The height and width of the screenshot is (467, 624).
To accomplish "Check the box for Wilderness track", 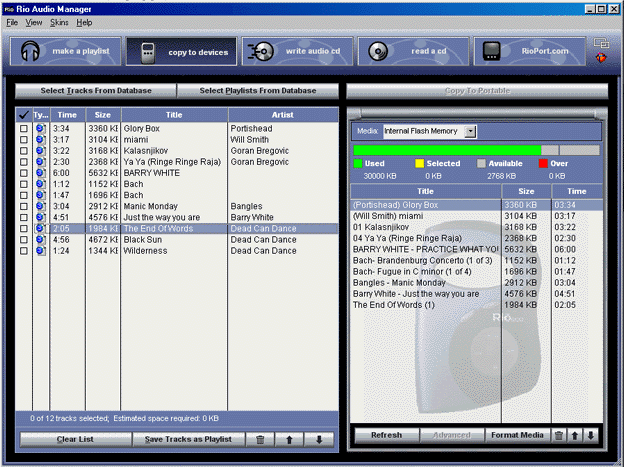I will (24, 251).
